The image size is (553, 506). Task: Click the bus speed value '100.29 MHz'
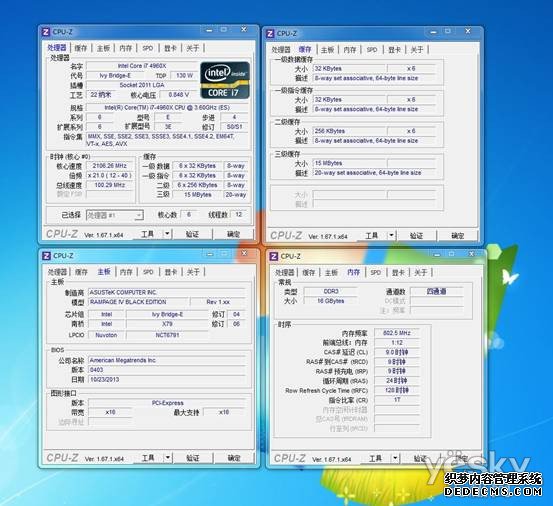click(x=110, y=185)
